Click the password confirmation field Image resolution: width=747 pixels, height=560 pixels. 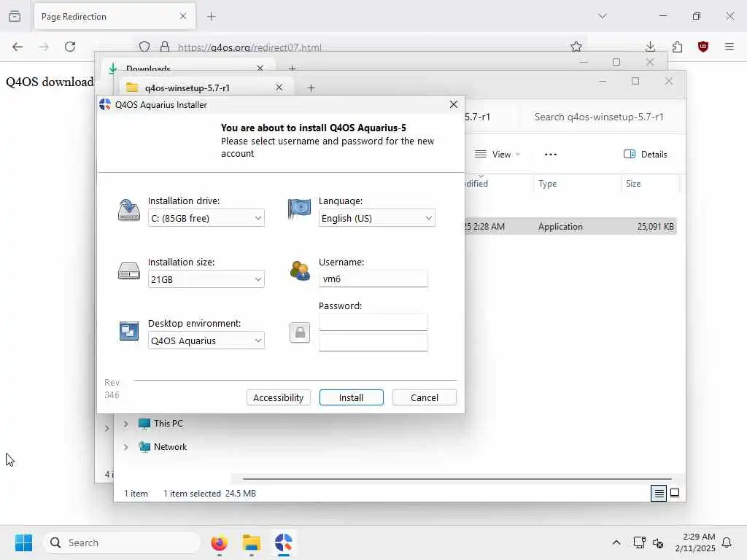click(x=373, y=343)
